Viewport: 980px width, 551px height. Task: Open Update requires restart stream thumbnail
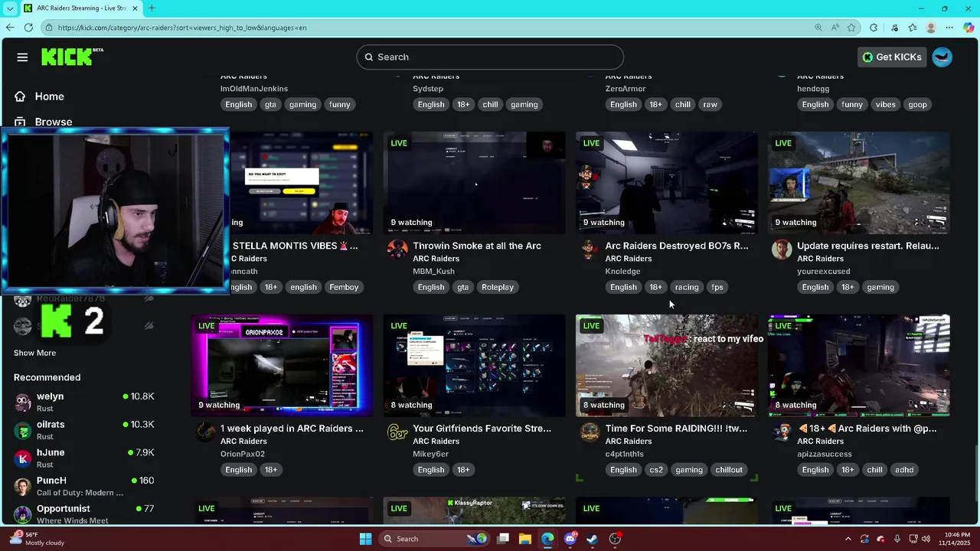tap(858, 183)
